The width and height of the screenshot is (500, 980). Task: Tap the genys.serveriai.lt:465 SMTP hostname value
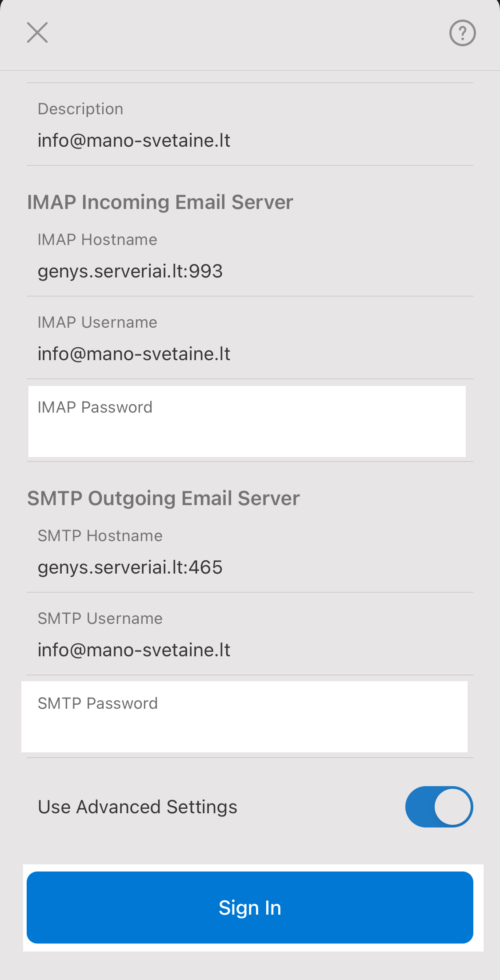click(x=130, y=567)
